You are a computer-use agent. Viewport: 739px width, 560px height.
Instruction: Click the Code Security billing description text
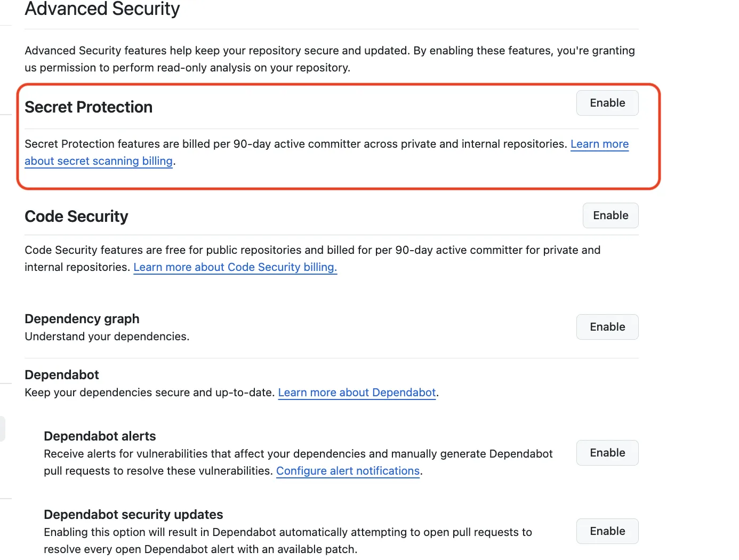pyautogui.click(x=312, y=259)
